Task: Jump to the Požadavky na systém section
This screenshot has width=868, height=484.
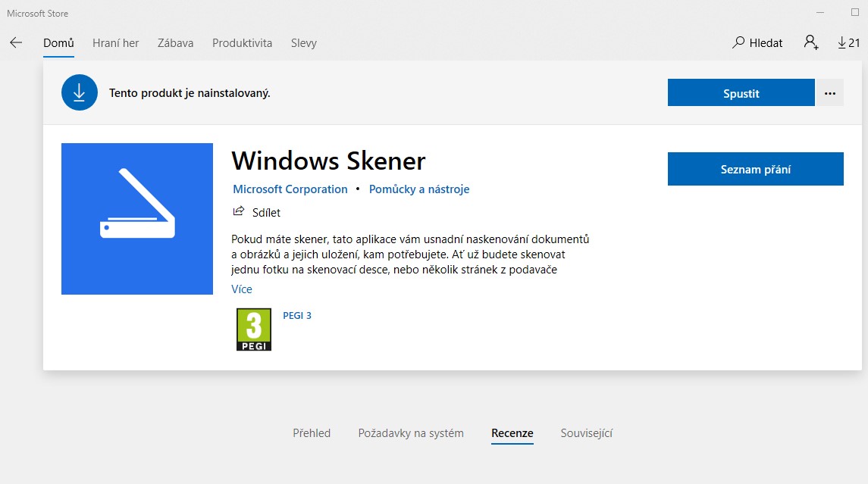Action: point(411,433)
